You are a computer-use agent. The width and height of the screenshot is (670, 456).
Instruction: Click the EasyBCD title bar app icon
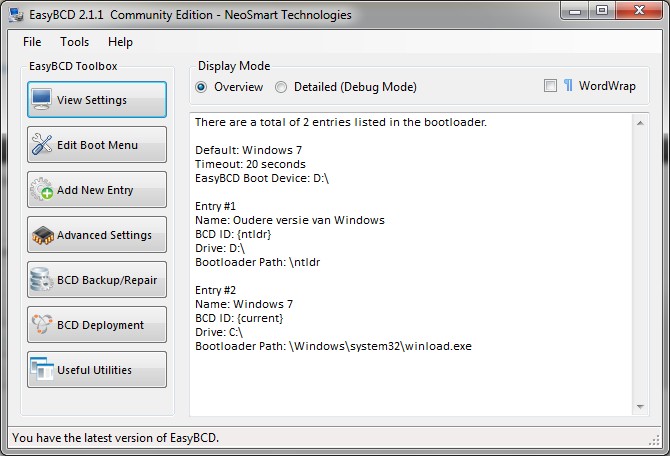(x=16, y=15)
